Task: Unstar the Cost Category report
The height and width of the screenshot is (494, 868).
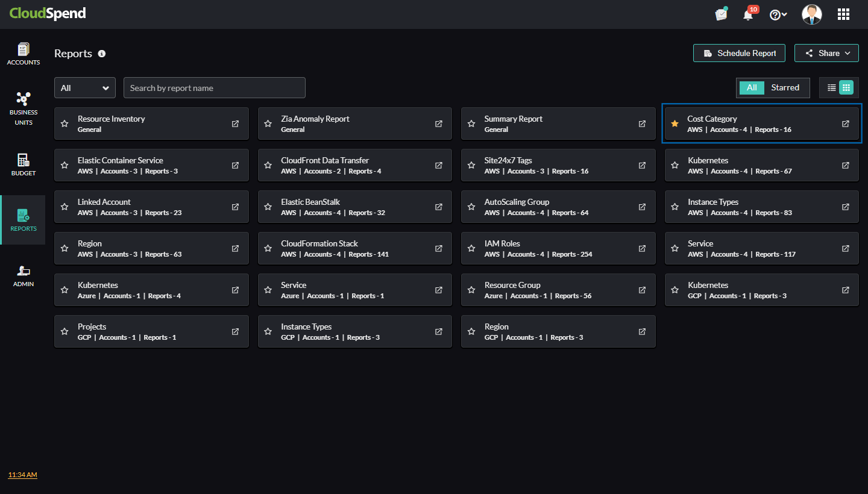Action: click(675, 123)
